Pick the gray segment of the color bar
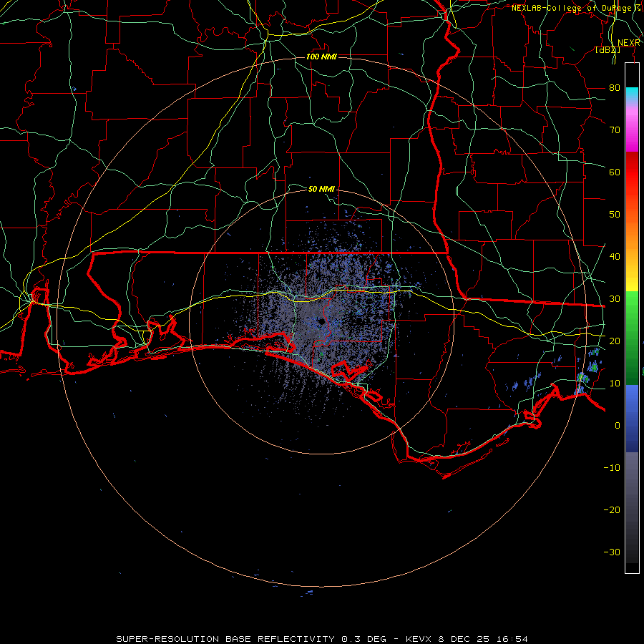 pos(632,477)
